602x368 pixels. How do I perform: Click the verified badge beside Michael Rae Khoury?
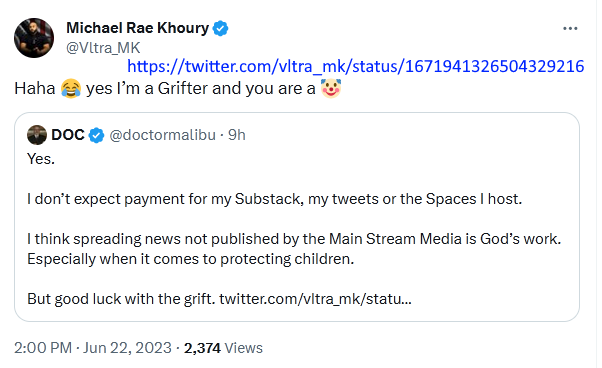pos(220,28)
